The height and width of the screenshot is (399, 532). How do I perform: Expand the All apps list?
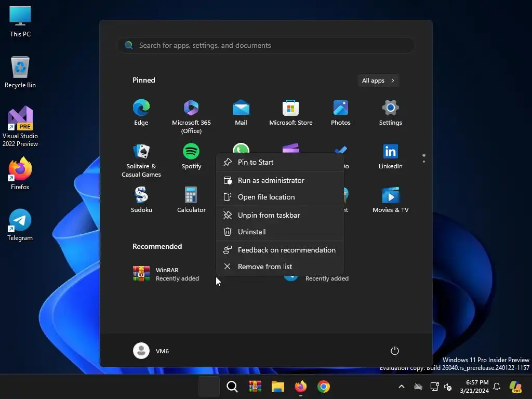pos(378,81)
